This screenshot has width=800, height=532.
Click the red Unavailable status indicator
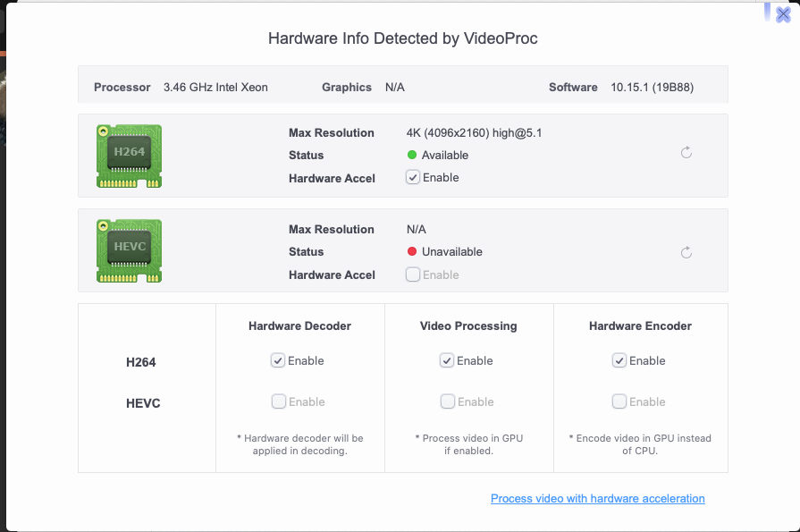tap(412, 252)
